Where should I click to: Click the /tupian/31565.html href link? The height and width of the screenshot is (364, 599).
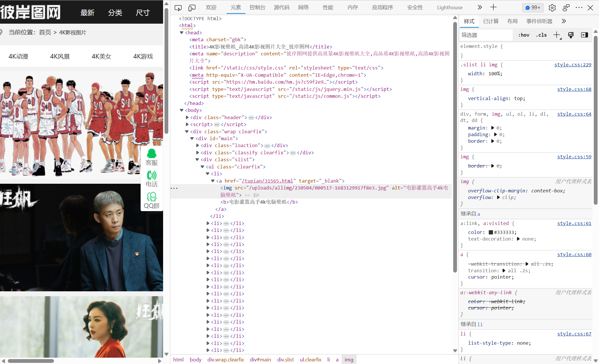tap(267, 181)
